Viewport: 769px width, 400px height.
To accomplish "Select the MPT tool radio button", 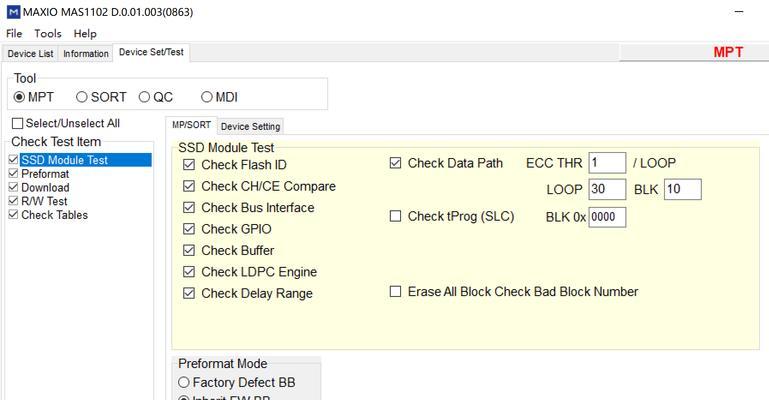I will [x=19, y=97].
